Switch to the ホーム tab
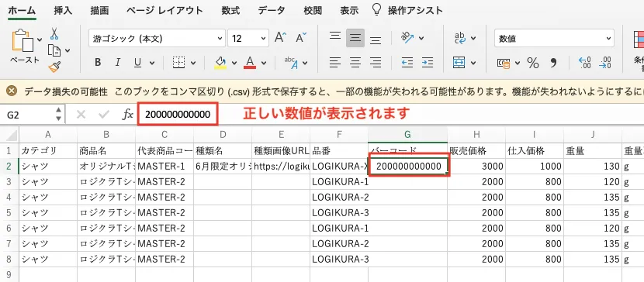Screen dimensions: 644x282 click(22, 10)
